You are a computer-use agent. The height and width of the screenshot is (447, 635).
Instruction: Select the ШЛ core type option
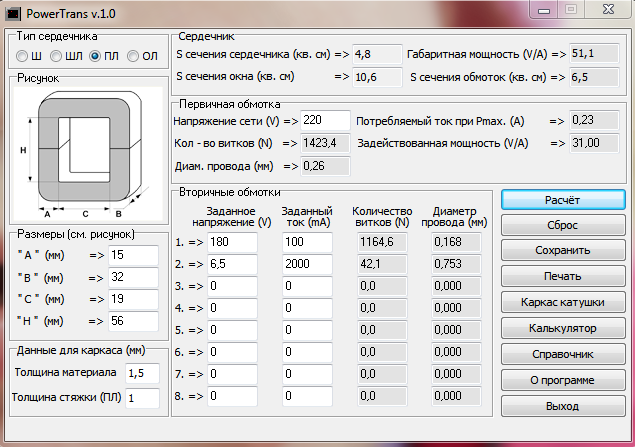point(56,56)
